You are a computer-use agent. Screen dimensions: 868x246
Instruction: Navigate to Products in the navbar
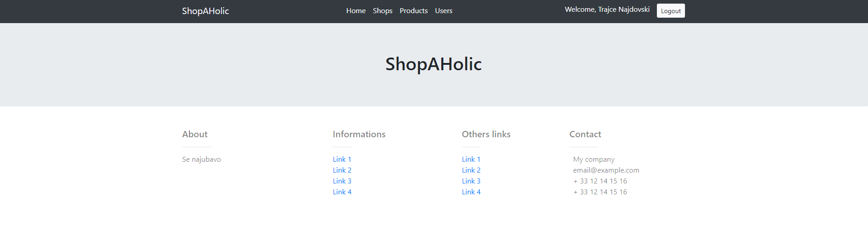point(413,11)
